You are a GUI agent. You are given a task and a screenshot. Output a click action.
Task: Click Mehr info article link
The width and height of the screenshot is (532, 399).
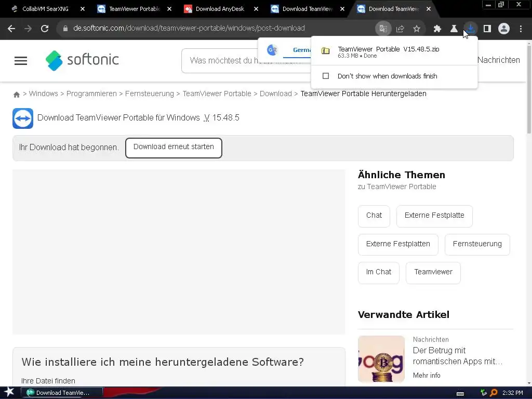pyautogui.click(x=427, y=375)
